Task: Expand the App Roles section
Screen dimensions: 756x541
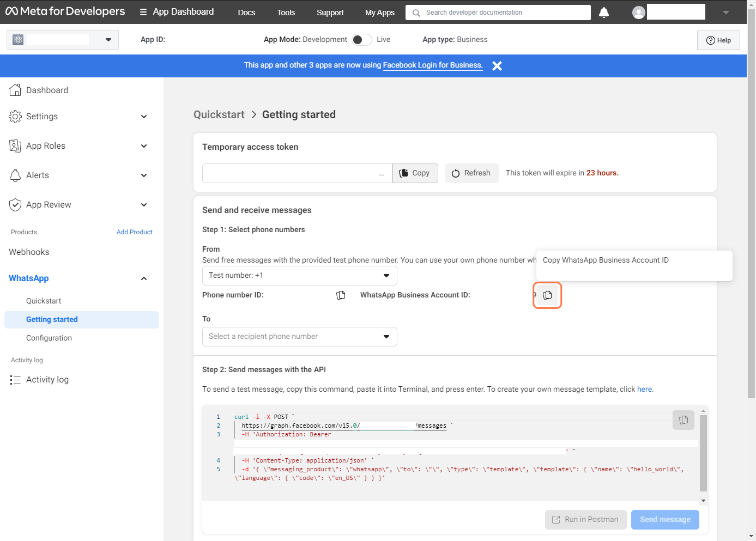Action: (144, 146)
